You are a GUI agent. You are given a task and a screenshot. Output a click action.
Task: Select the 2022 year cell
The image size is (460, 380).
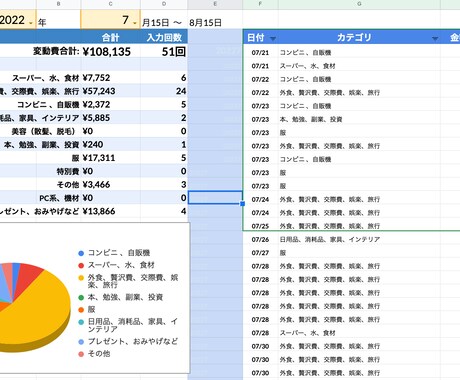pyautogui.click(x=18, y=20)
